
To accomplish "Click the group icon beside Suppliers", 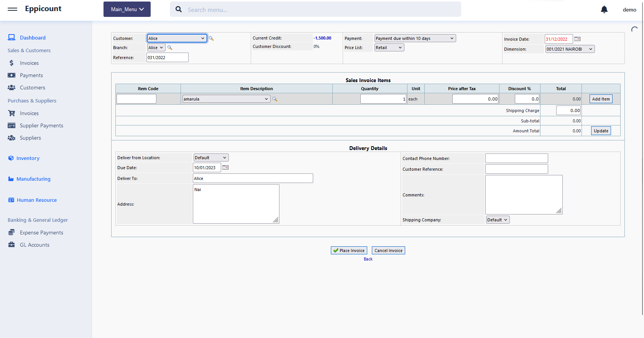I will pos(11,138).
